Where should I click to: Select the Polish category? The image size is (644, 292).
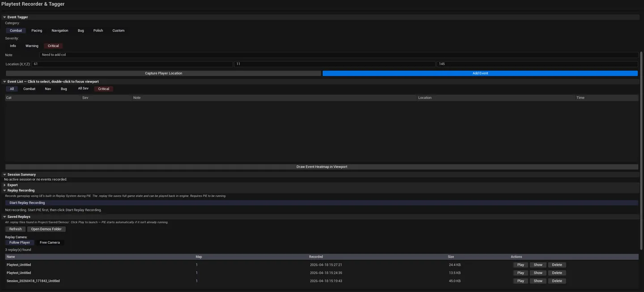98,30
